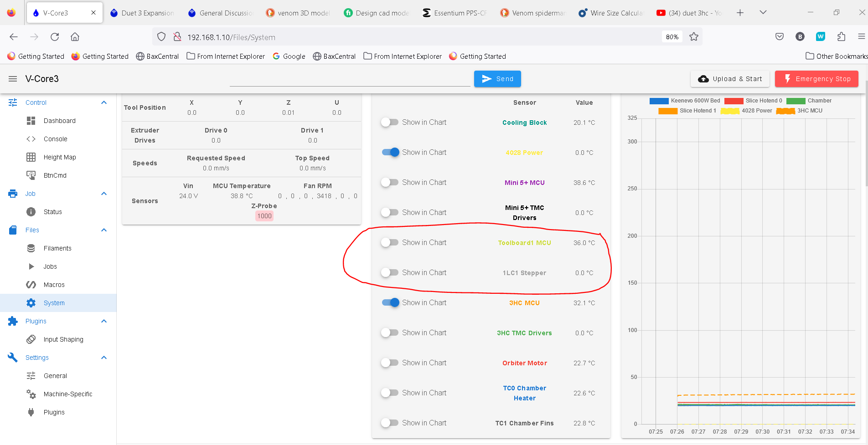This screenshot has width=868, height=445.
Task: Click the Plugins plug icon under Settings
Action: [x=31, y=412]
